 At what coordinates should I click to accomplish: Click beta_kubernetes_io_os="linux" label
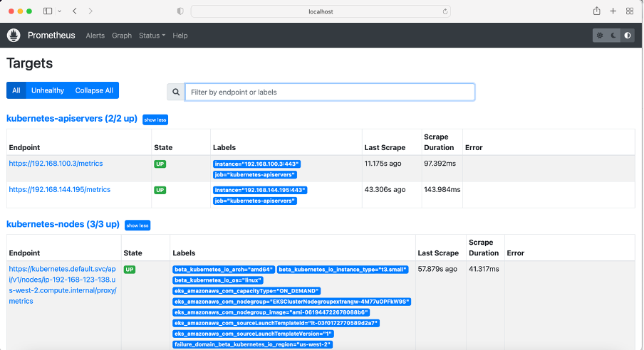218,280
